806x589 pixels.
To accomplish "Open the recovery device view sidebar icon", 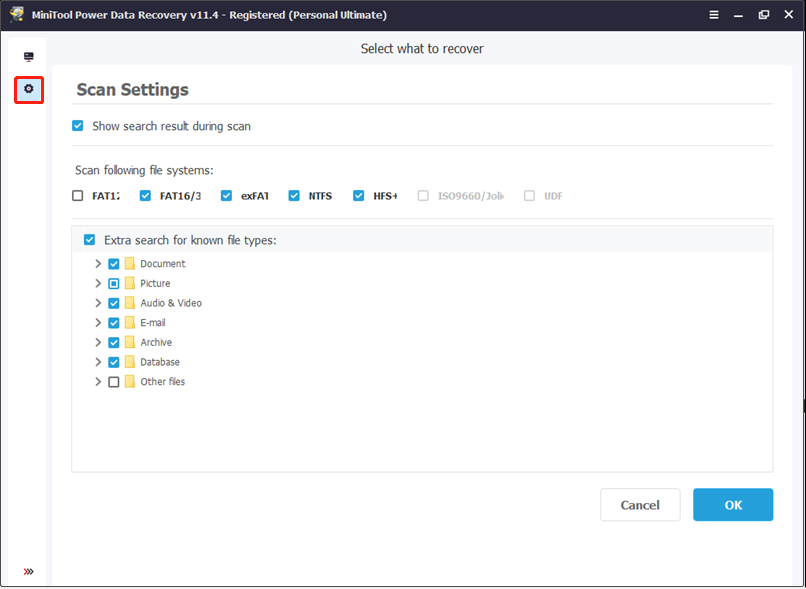I will 29,57.
